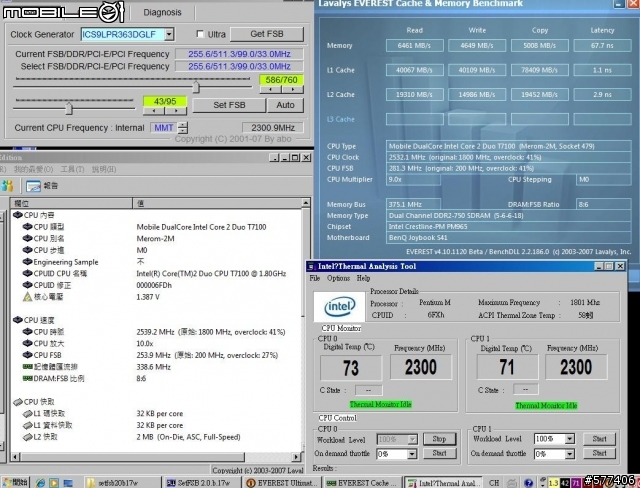Select the CPUID 修正 row icon

pos(27,285)
